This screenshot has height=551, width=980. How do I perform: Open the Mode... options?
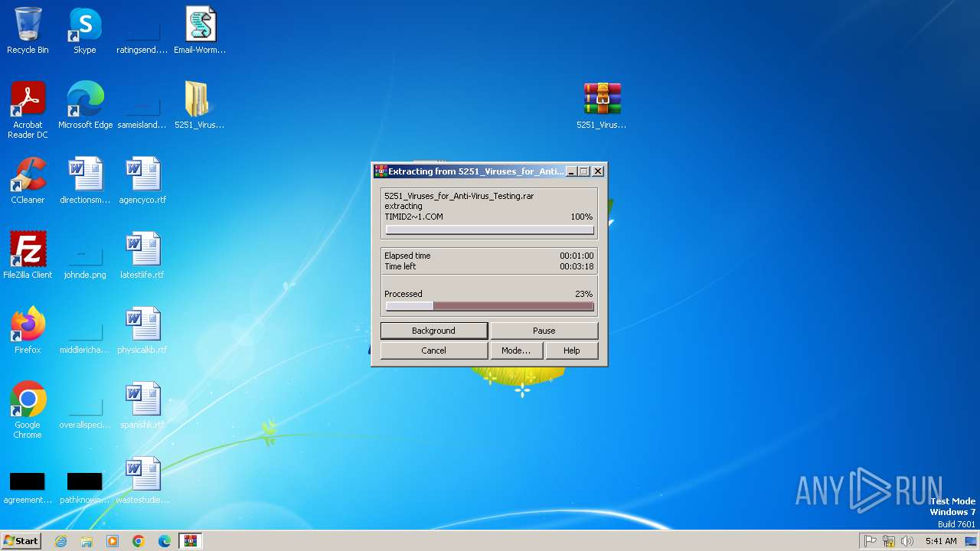tap(516, 350)
